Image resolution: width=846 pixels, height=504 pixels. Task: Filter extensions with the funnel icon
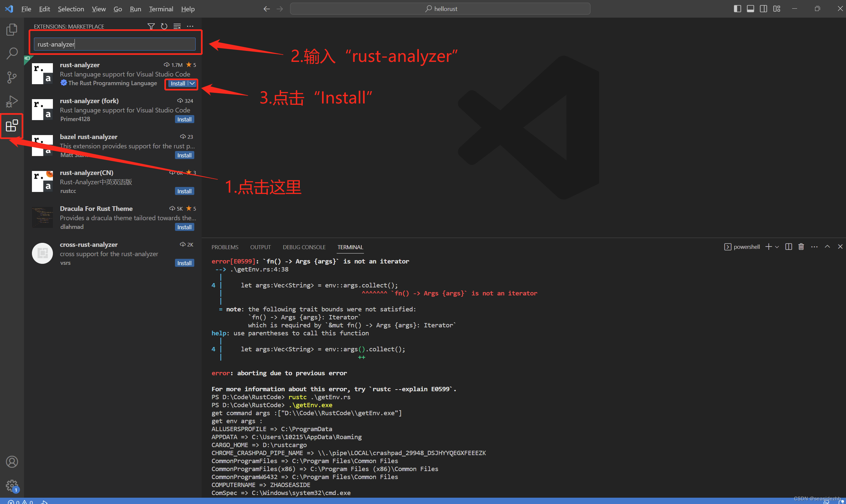[x=151, y=26]
